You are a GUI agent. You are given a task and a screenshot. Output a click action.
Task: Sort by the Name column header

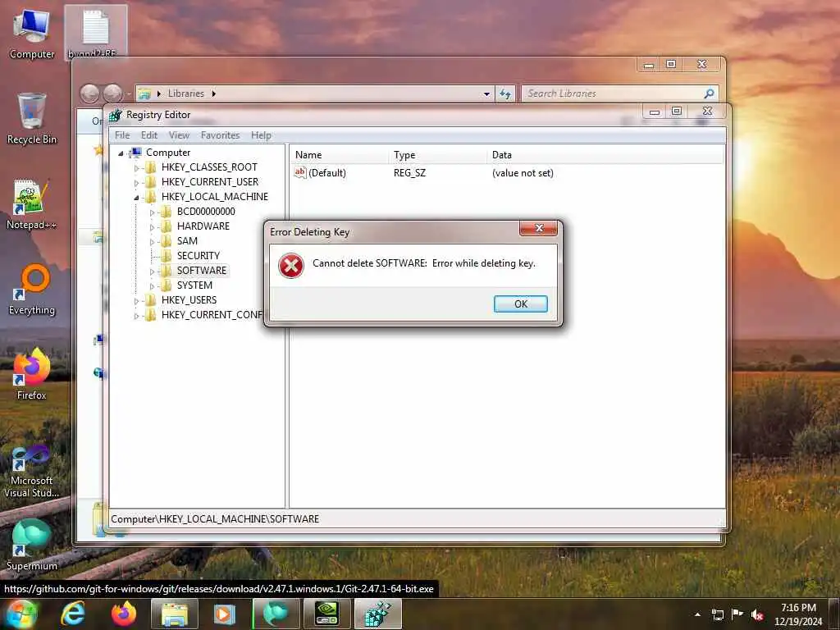340,155
